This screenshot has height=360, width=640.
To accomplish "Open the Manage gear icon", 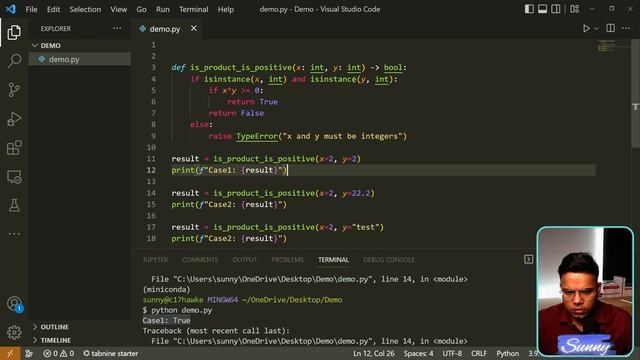I will coord(14,333).
